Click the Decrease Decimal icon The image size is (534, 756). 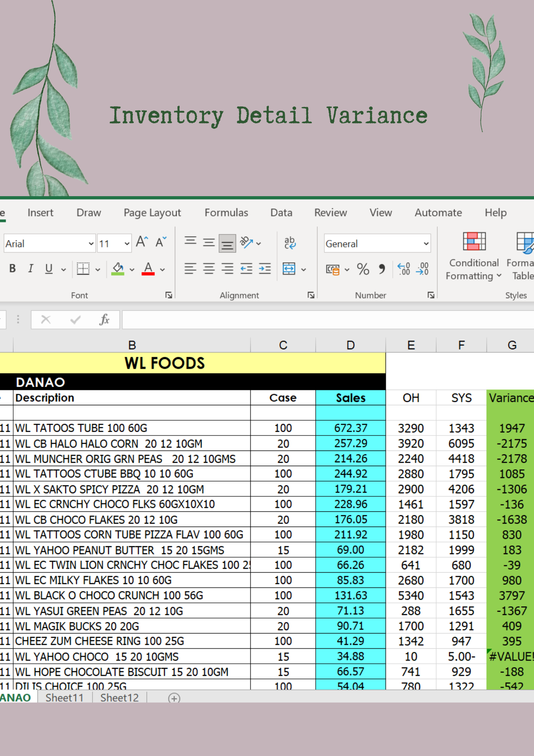click(x=422, y=269)
